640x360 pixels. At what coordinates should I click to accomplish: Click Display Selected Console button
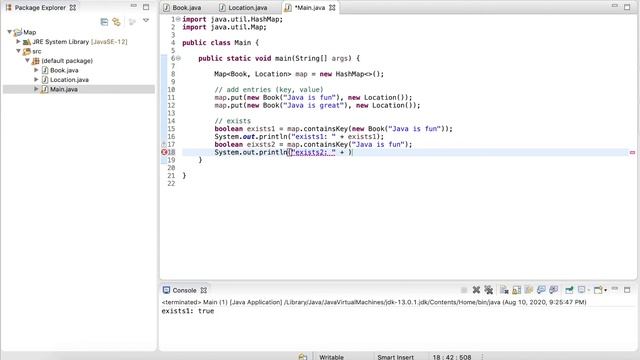[x=582, y=290]
